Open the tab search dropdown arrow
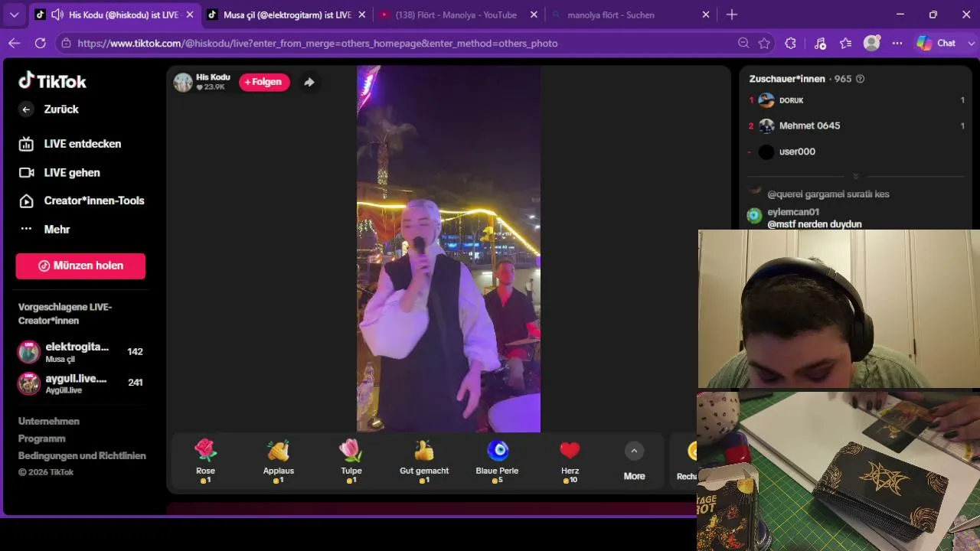The width and height of the screenshot is (980, 551). [14, 15]
